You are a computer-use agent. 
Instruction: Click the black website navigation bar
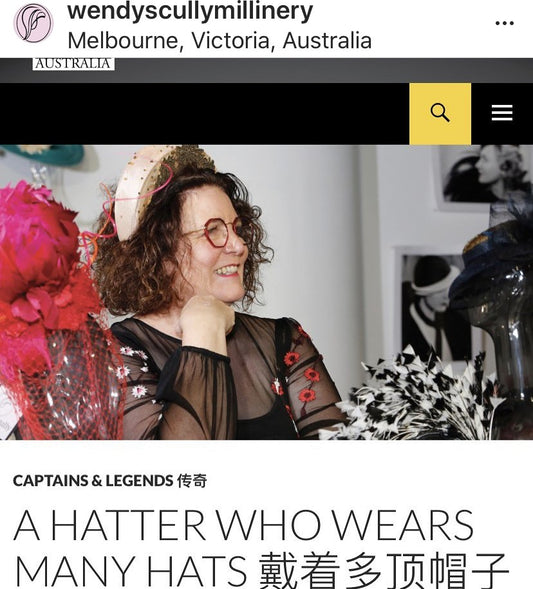click(x=205, y=113)
